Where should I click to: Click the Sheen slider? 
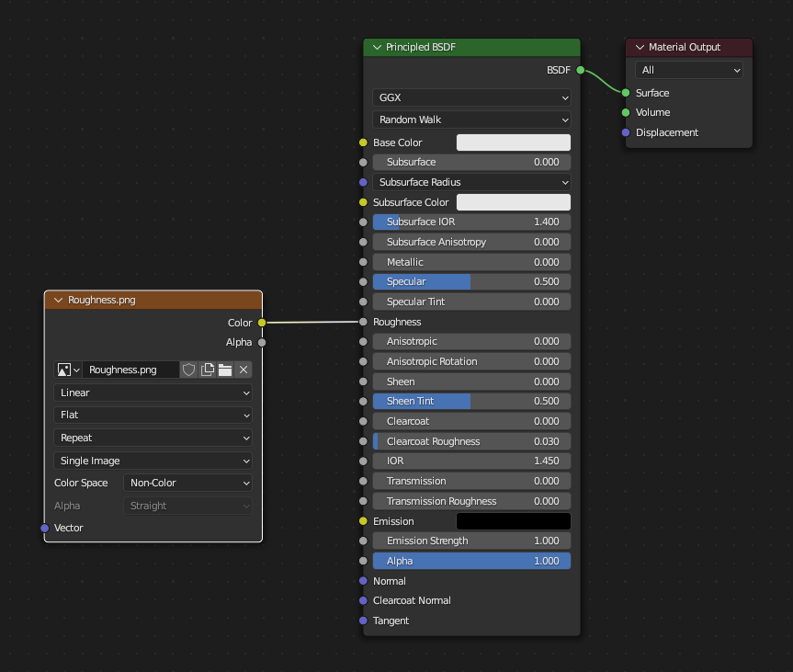point(471,382)
